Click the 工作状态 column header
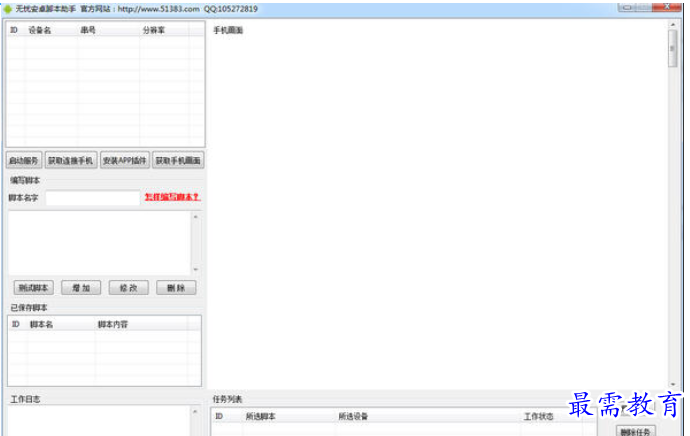Viewport: 690px width, 436px height. pyautogui.click(x=539, y=417)
